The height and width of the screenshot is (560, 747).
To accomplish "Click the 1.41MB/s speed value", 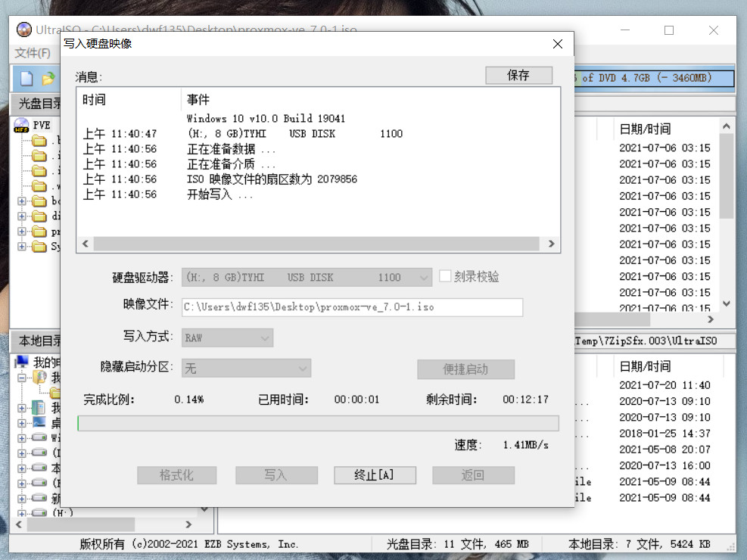I will coord(525,445).
